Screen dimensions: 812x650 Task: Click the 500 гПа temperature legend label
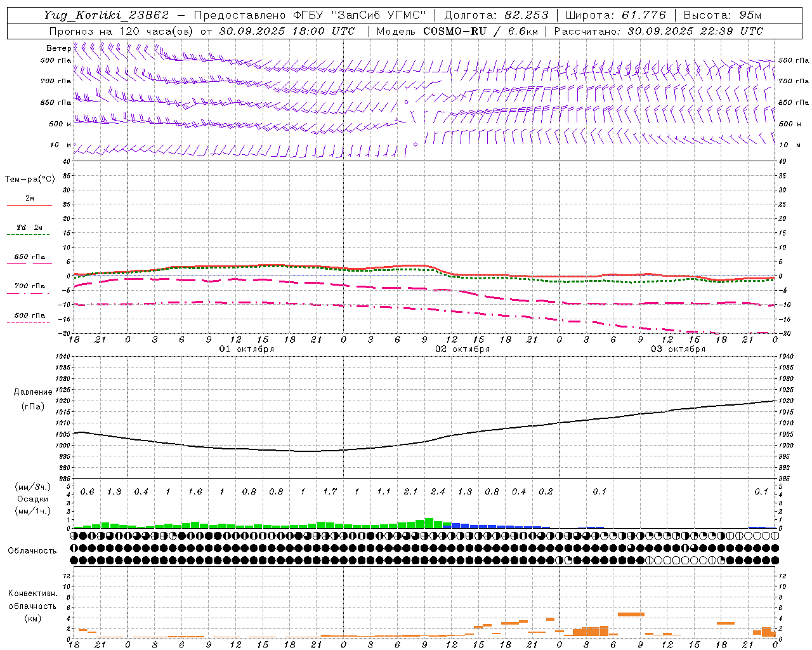click(x=29, y=315)
